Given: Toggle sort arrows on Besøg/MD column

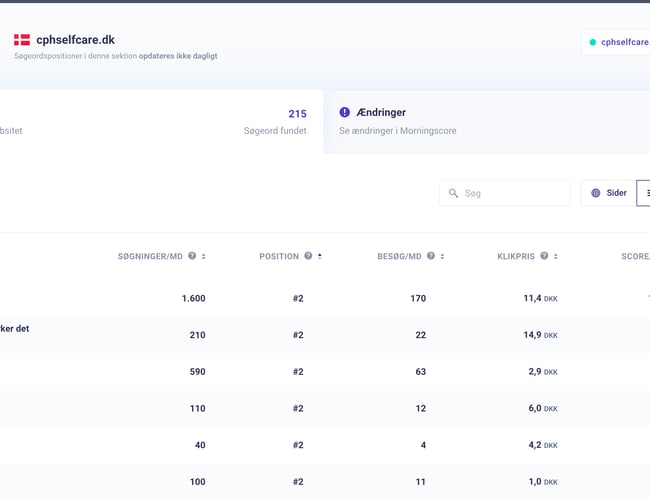Looking at the screenshot, I should (x=443, y=256).
